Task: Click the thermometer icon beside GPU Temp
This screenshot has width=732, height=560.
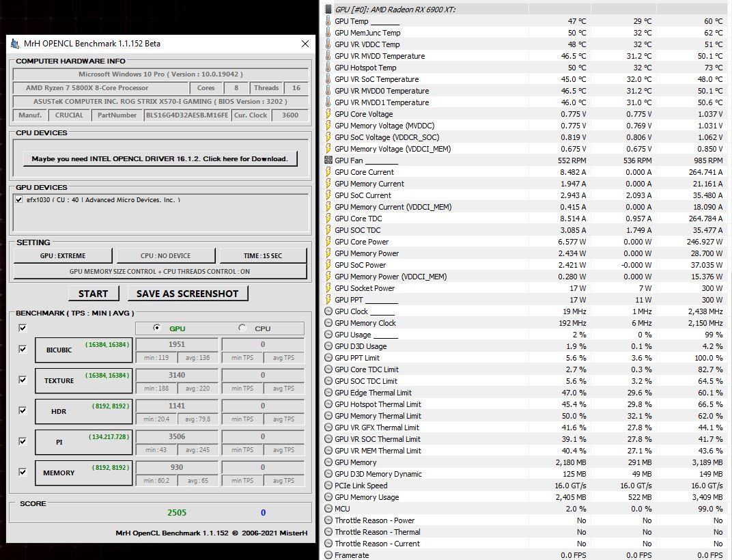Action: tap(328, 21)
